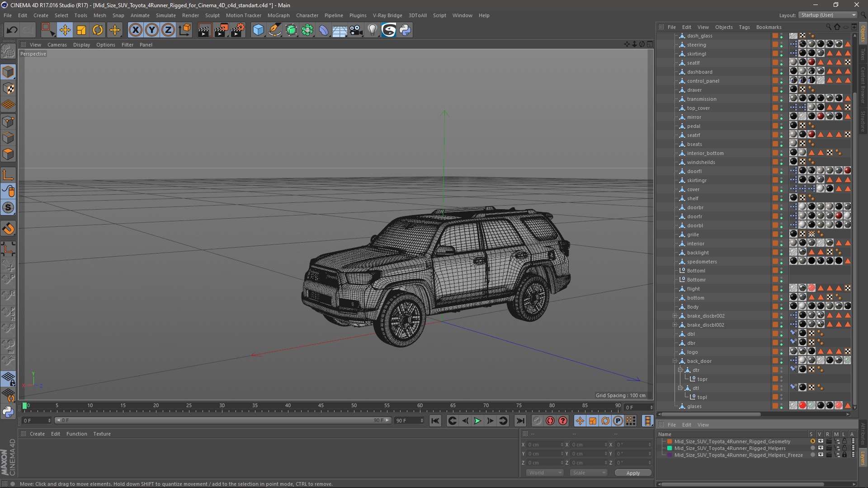Screen dimensions: 868x488
Task: Open the MoGraph menu
Action: pyautogui.click(x=278, y=15)
